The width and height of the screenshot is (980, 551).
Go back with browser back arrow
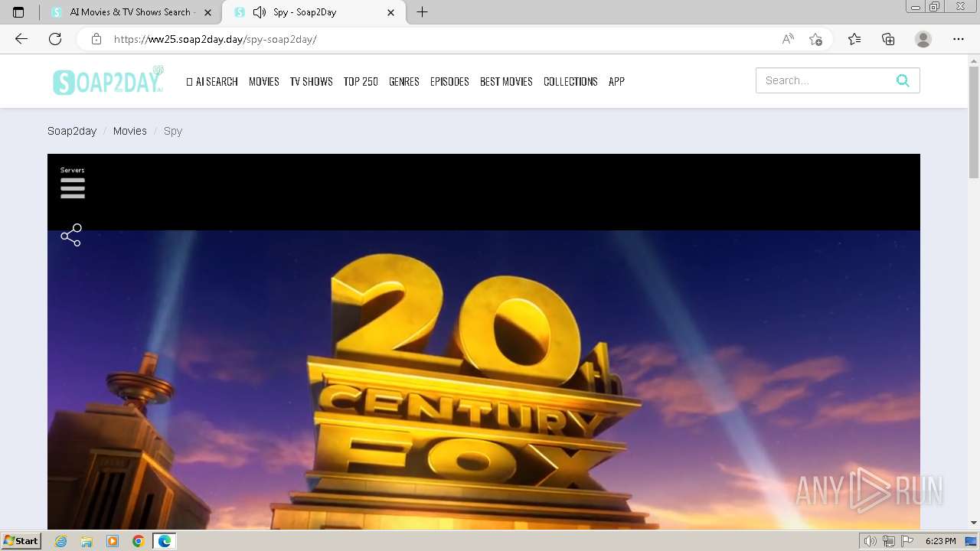coord(21,39)
